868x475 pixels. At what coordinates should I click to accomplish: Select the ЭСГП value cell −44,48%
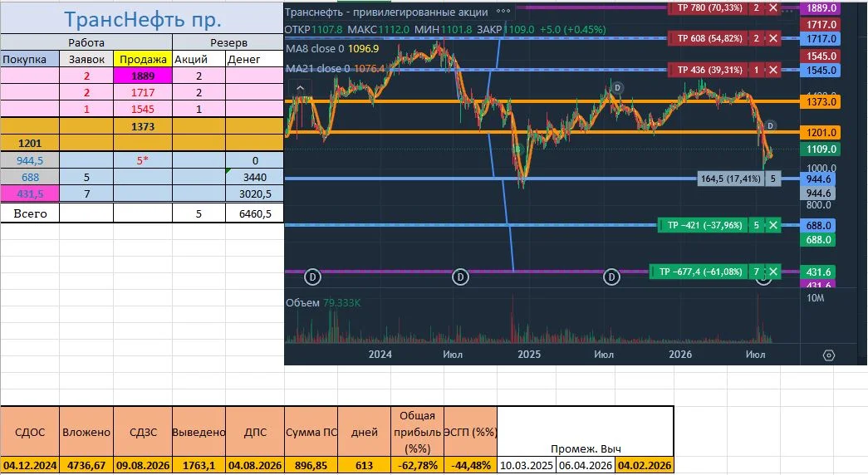470,466
